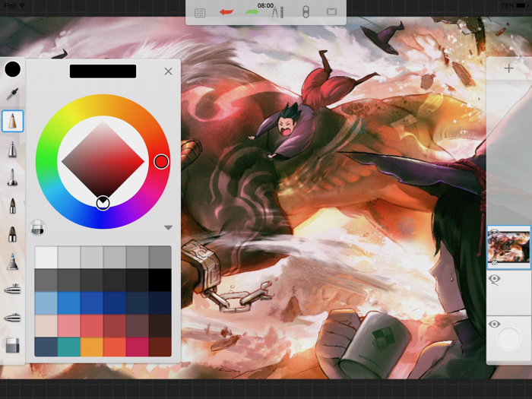This screenshot has width=532, height=399.
Task: Open the compass and ruler tools
Action: click(x=277, y=13)
